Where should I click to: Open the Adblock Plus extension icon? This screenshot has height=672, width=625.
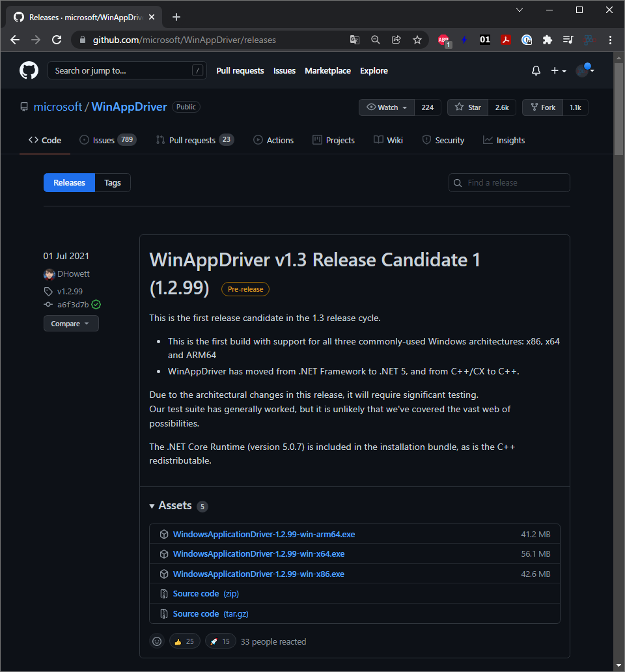(x=443, y=40)
